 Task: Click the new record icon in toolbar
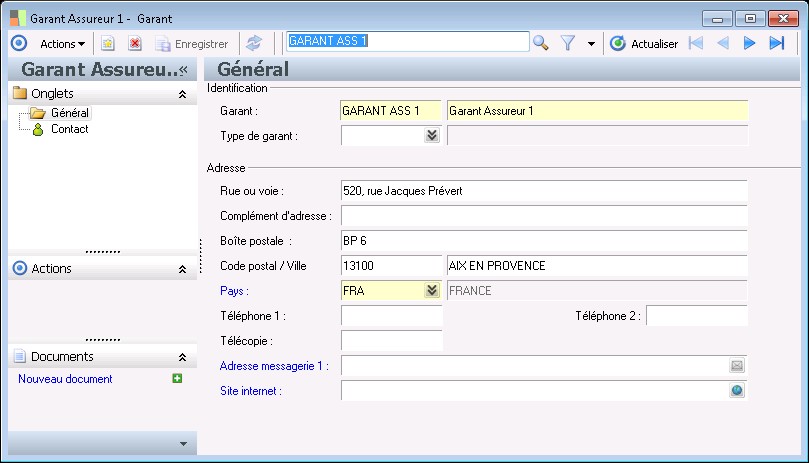point(107,43)
